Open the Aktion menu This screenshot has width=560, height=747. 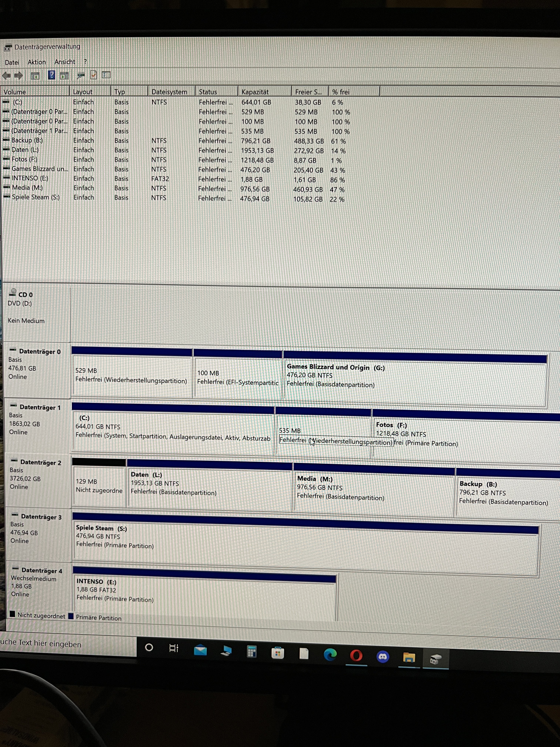pos(36,62)
